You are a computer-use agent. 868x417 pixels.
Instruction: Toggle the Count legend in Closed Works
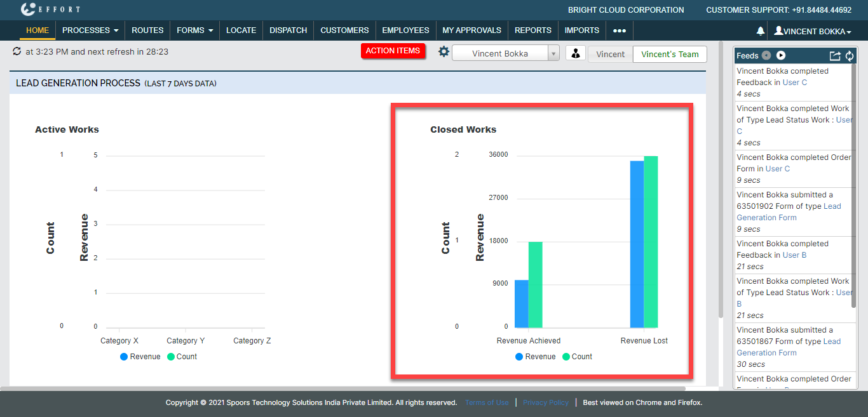576,357
